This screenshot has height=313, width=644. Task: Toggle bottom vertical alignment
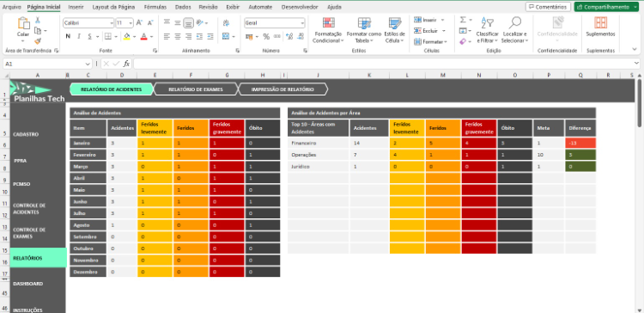(x=188, y=23)
